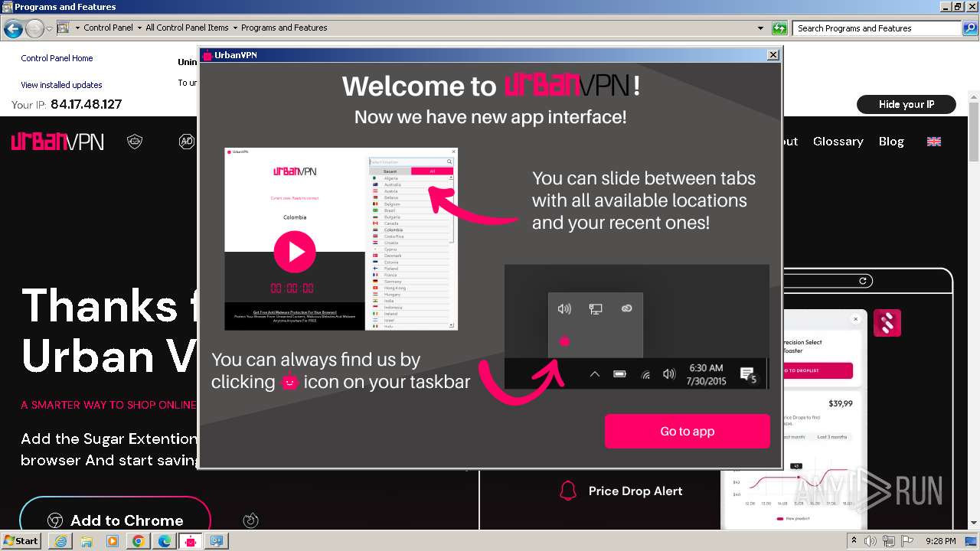Click Programs and Features window title icon
980x551 pixels.
click(7, 7)
